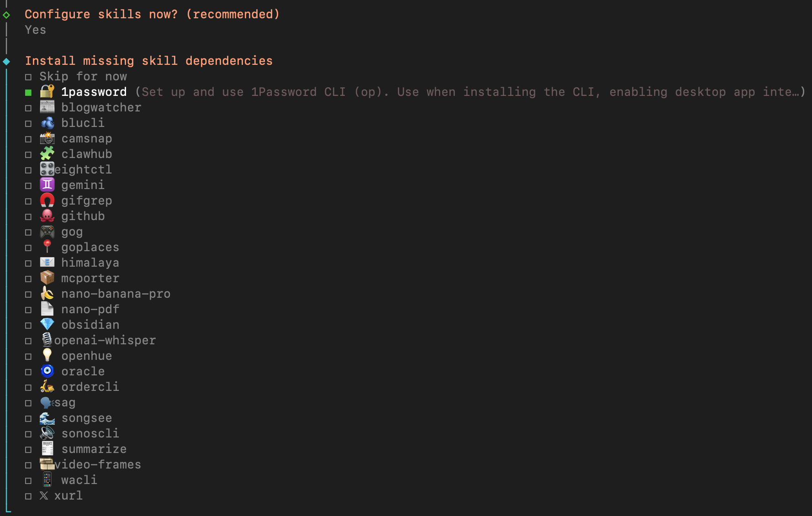The height and width of the screenshot is (516, 812).
Task: Click the 'Install missing skill dependencies' heading
Action: 148,61
